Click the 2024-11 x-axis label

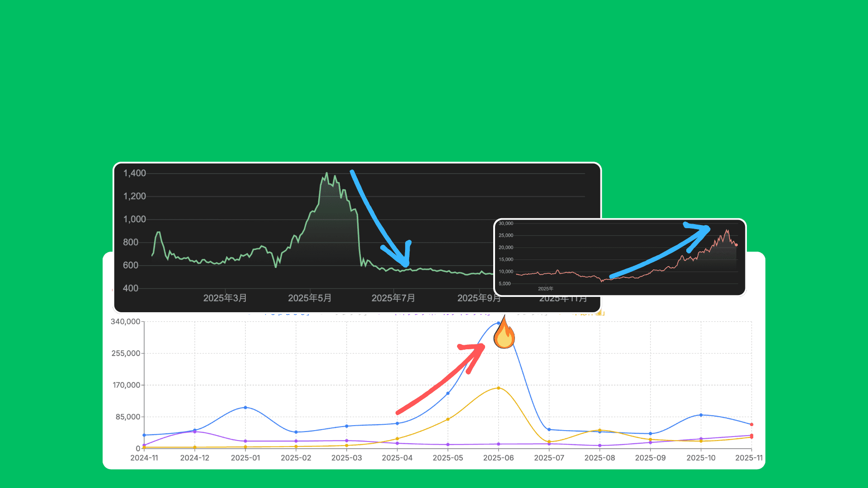click(144, 458)
